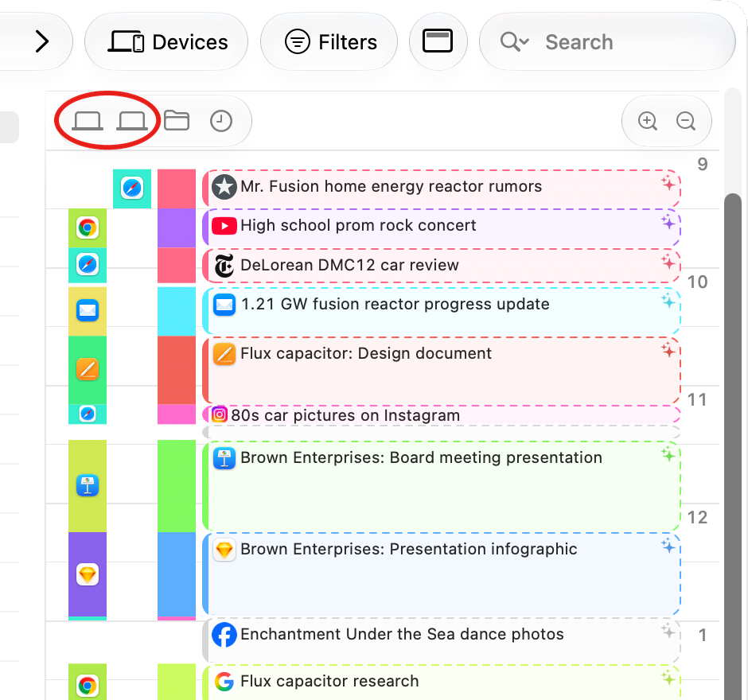Image resolution: width=748 pixels, height=700 pixels.
Task: Click sparkle icon on DeLorean review entry
Action: tap(668, 262)
